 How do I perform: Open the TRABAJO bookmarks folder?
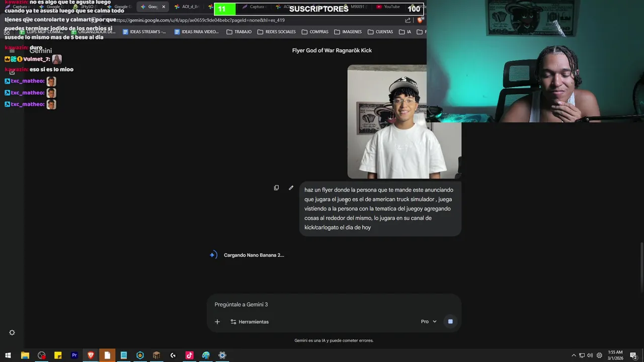[x=239, y=32]
